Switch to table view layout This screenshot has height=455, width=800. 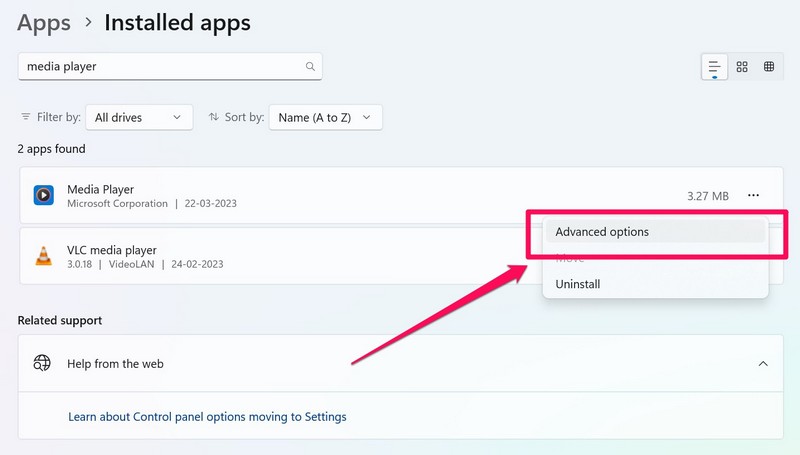(769, 66)
